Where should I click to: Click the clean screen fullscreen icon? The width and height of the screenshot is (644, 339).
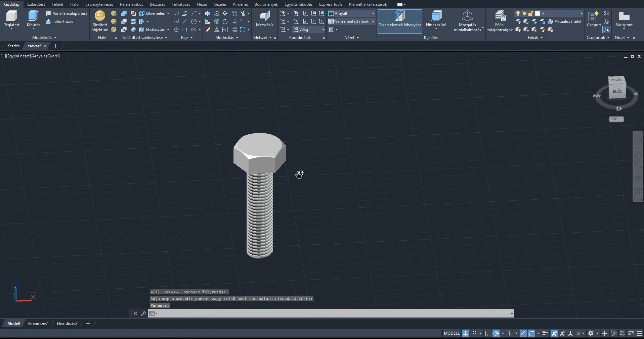point(631,333)
